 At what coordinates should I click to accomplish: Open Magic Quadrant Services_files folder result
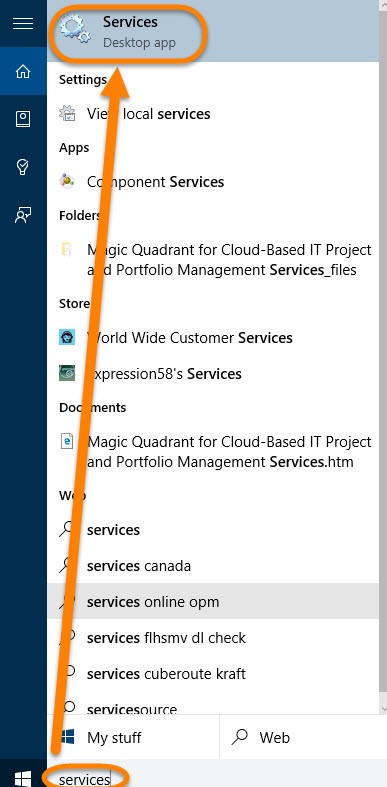click(x=213, y=260)
